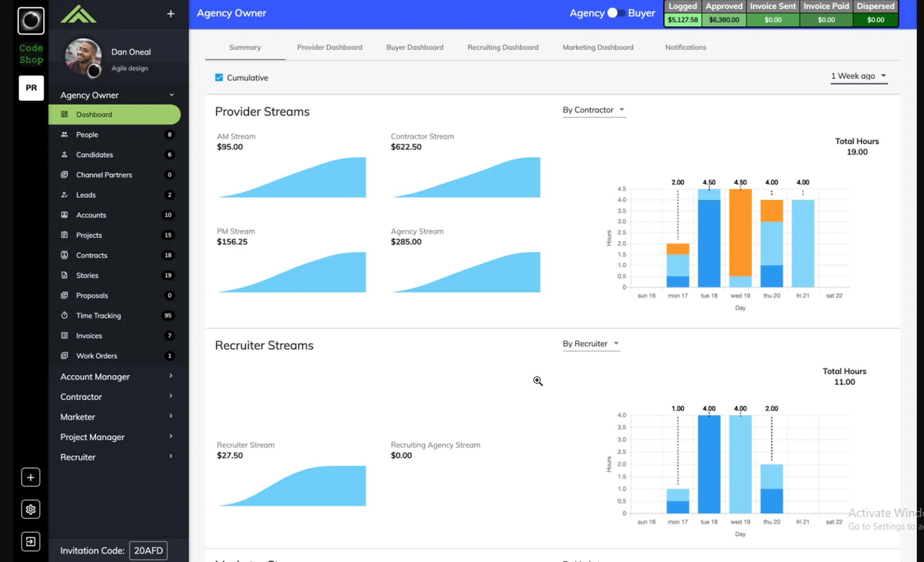Switch to the Provider Dashboard tab
Screen dimensions: 924x562
[x=330, y=47]
